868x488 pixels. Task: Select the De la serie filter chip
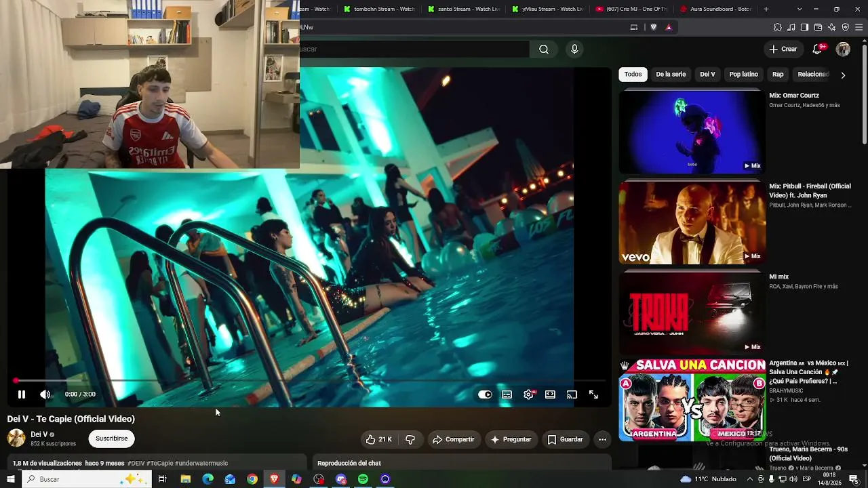pyautogui.click(x=671, y=74)
